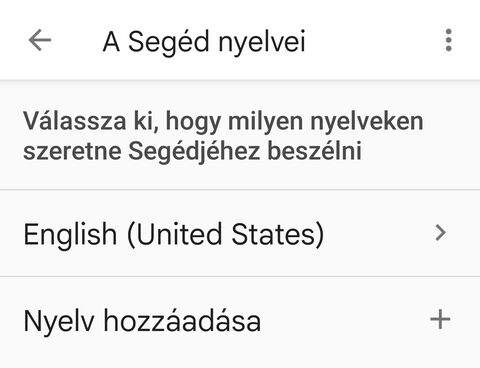Screen dimensions: 480x368
Task: Add a new language with the + icon
Action: click(x=440, y=319)
